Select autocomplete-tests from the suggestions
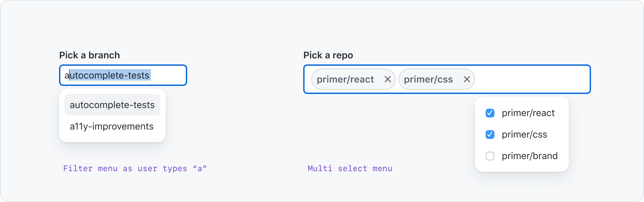This screenshot has width=644, height=202. (112, 105)
